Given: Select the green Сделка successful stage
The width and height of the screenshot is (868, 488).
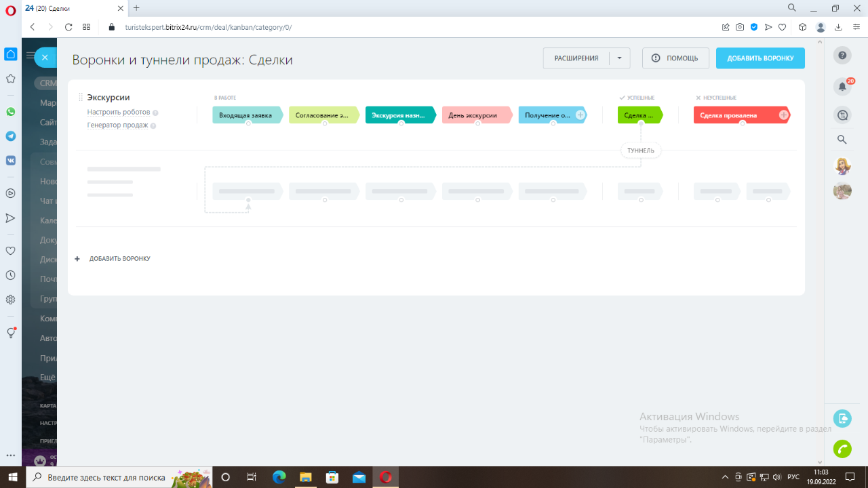Looking at the screenshot, I should pyautogui.click(x=640, y=115).
